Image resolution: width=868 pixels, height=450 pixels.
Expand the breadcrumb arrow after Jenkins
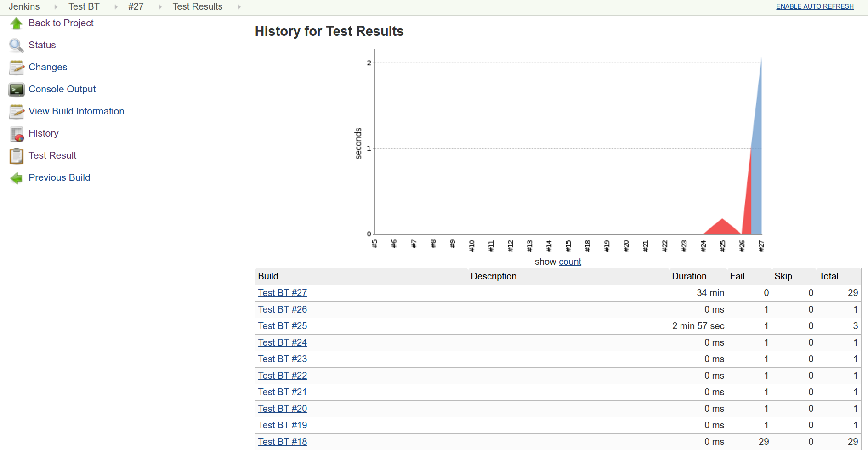[x=56, y=7]
